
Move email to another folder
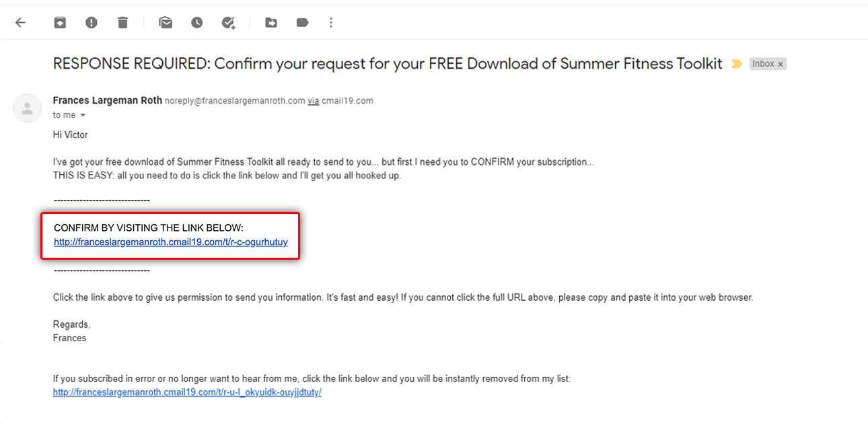point(271,23)
